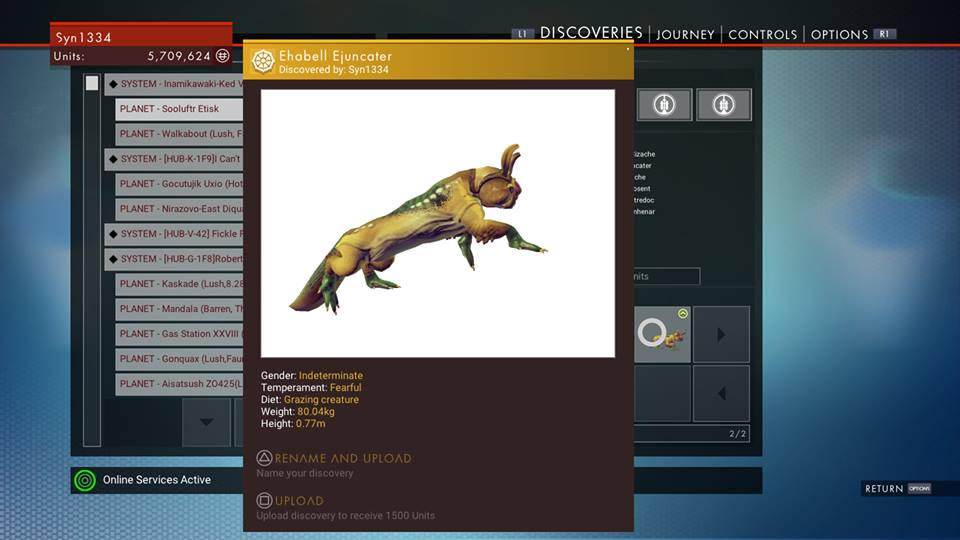Click the Weight 80.04kg line
Image resolution: width=960 pixels, height=540 pixels.
[298, 411]
